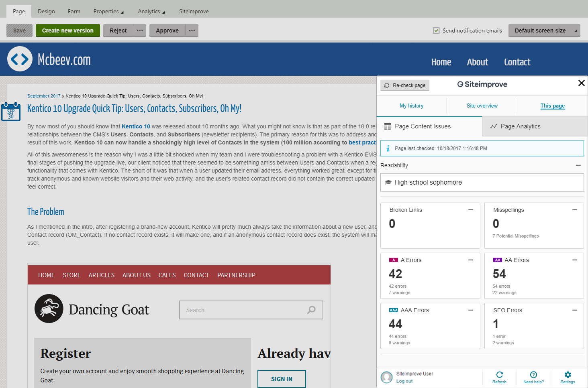Screen dimensions: 588x388
Task: Collapse the AA Errors card
Action: pyautogui.click(x=575, y=260)
